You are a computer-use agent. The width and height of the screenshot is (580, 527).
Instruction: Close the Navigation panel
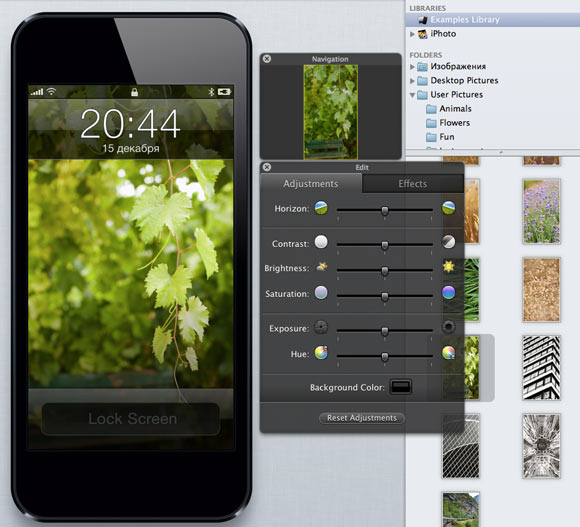click(267, 59)
